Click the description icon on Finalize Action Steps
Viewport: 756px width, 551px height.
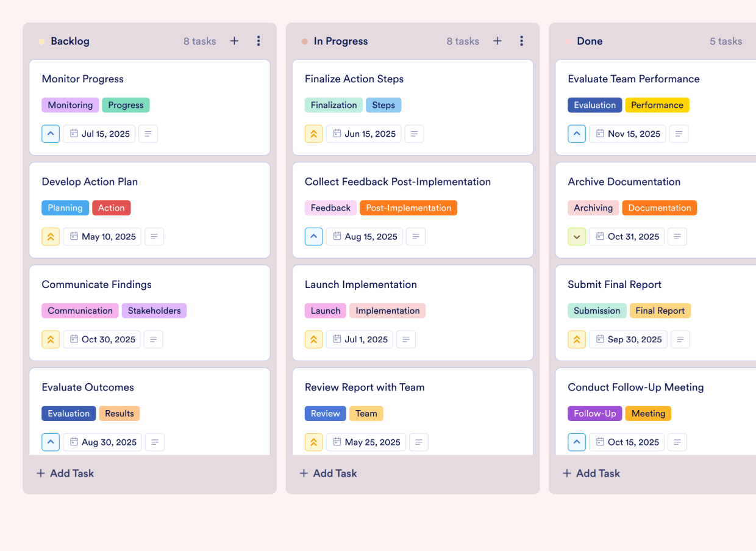[414, 134]
